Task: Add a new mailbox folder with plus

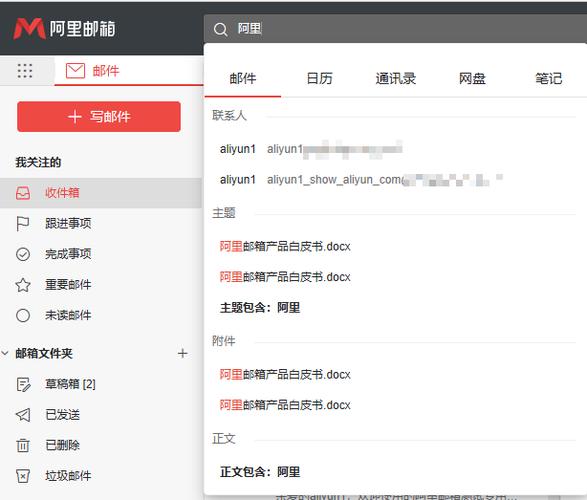Action: pos(182,353)
